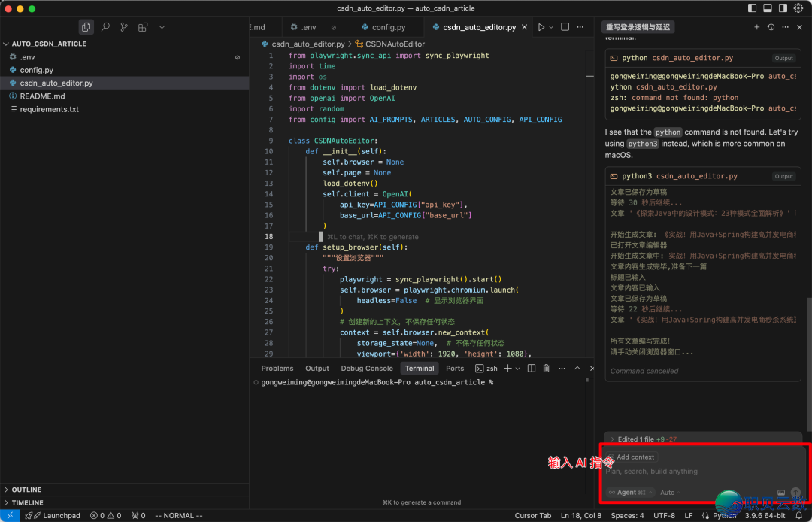The width and height of the screenshot is (812, 522).
Task: Switch to the Problems panel tab
Action: point(277,369)
